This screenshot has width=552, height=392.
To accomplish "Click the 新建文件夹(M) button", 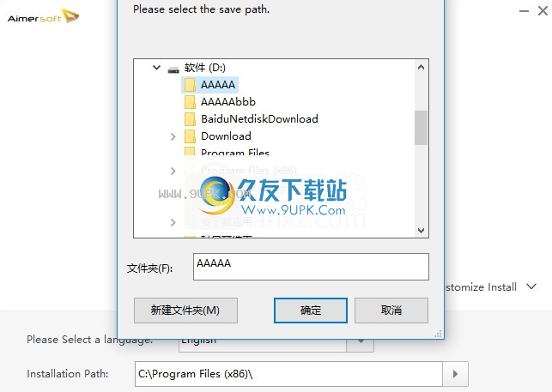I will coord(185,311).
